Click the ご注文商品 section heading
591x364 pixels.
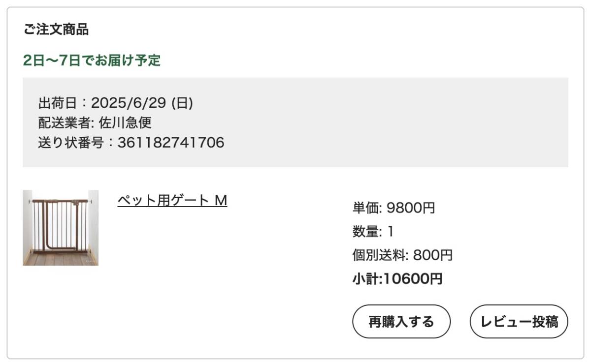click(x=56, y=30)
